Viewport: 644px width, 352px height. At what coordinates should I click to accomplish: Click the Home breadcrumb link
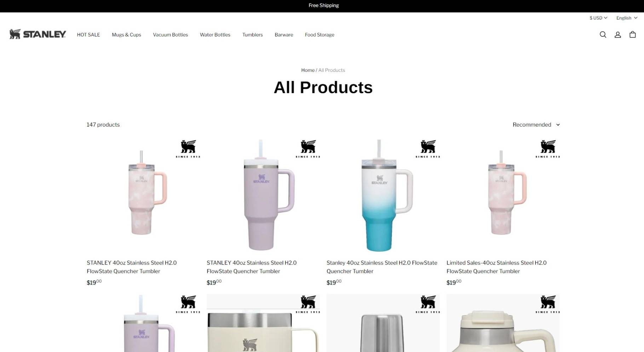(x=308, y=70)
